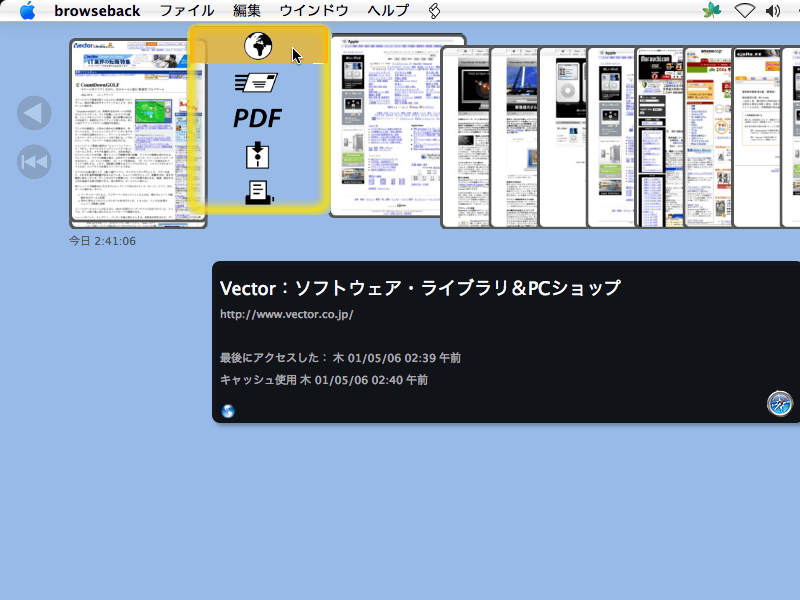This screenshot has height=600, width=800.
Task: Click the save-to-disk floppy icon
Action: [x=257, y=155]
